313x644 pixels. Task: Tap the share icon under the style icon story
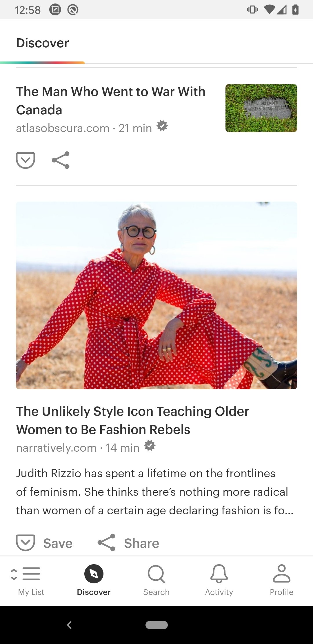click(106, 542)
